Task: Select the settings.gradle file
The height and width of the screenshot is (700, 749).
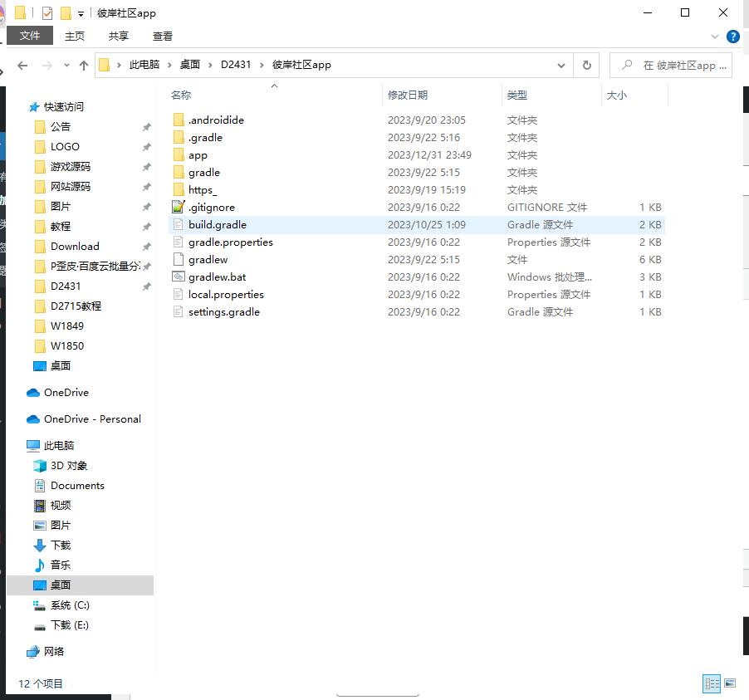Action: pos(417,312)
